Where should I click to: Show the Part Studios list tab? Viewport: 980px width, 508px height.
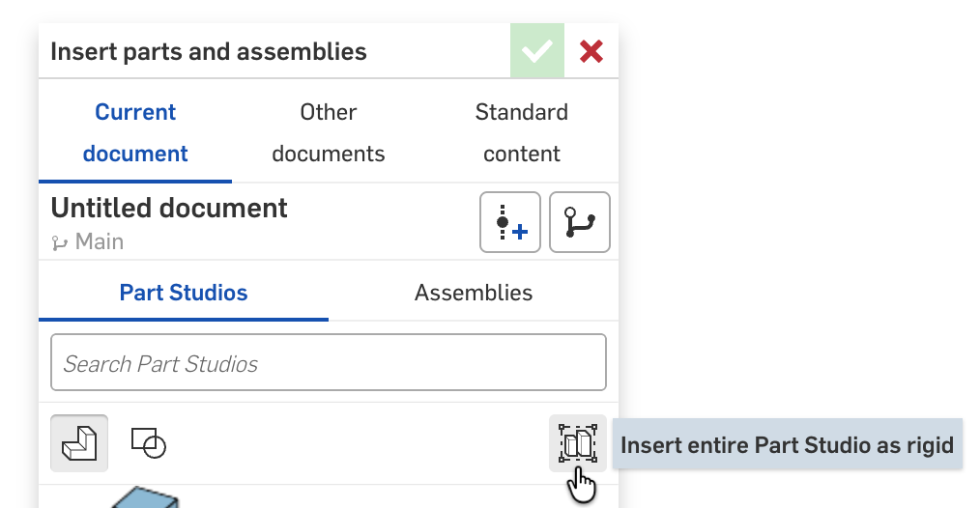(184, 293)
